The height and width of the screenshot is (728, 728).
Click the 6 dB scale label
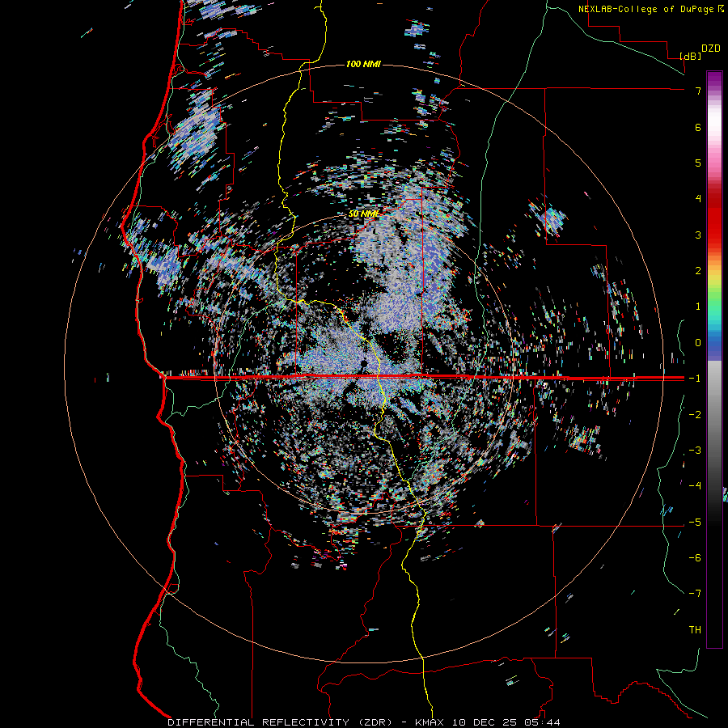click(x=698, y=127)
